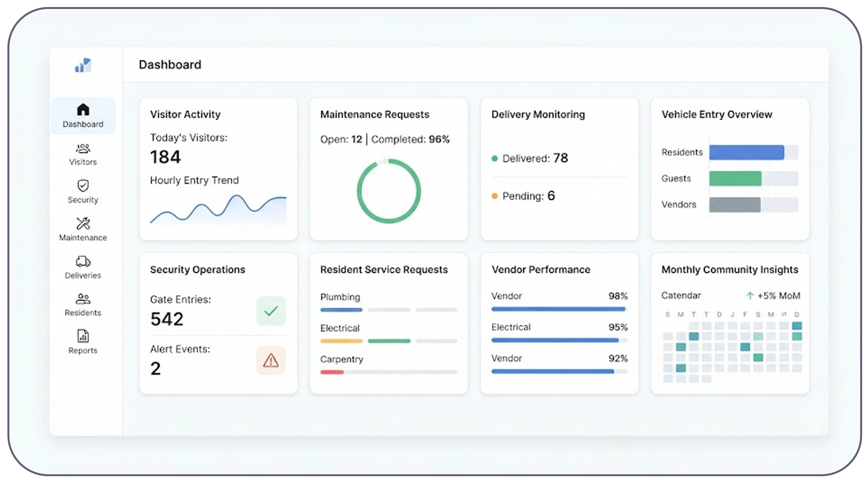Open the Visitors people icon

[83, 149]
